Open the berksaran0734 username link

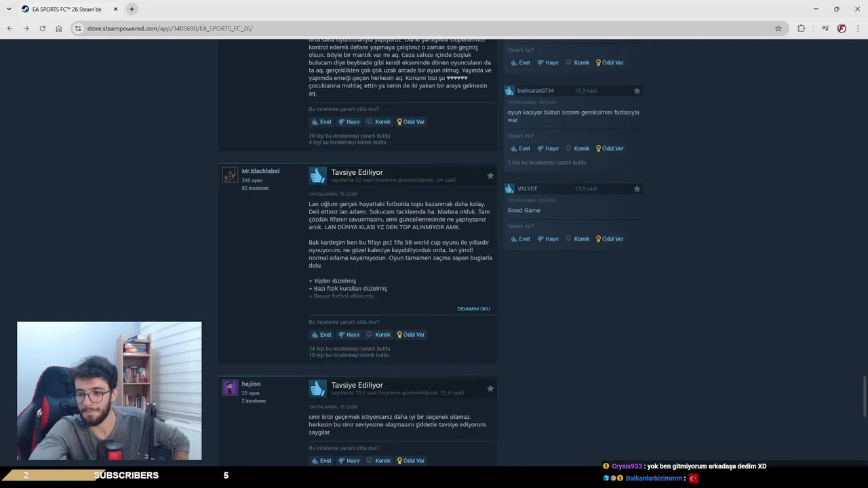[x=535, y=91]
